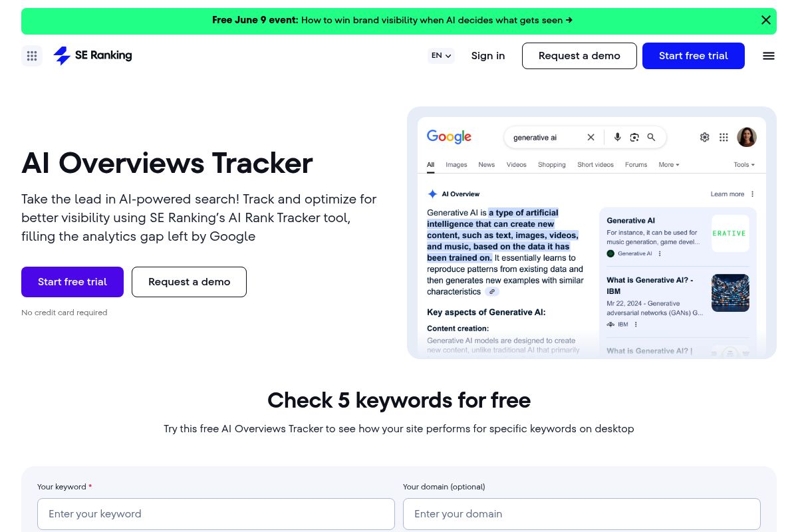This screenshot has height=532, width=798.
Task: Expand the More dropdown in Google tabs
Action: tap(669, 165)
